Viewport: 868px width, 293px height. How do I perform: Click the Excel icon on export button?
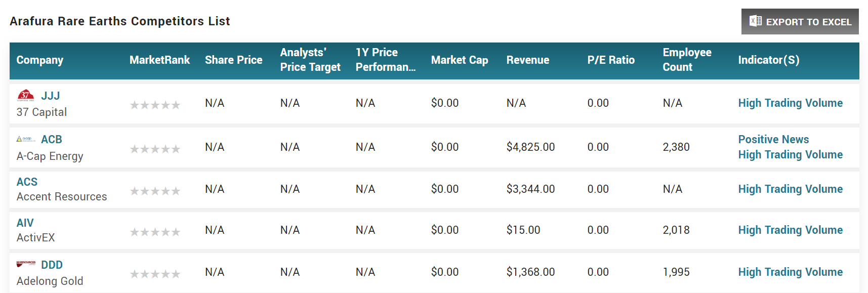755,21
